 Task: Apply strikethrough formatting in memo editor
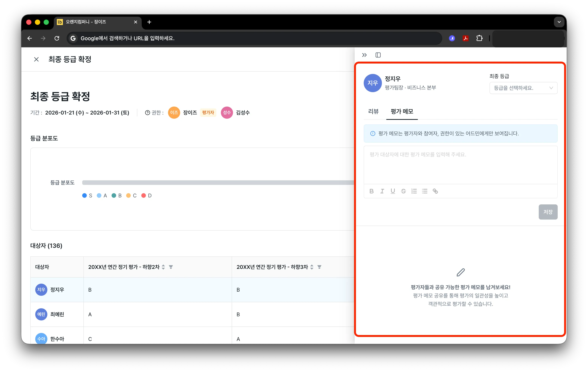tap(403, 191)
